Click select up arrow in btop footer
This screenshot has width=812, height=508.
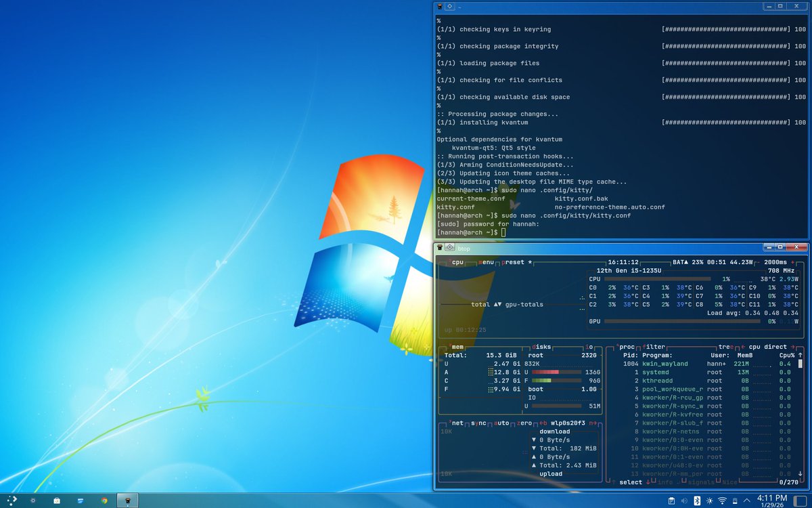pyautogui.click(x=614, y=482)
